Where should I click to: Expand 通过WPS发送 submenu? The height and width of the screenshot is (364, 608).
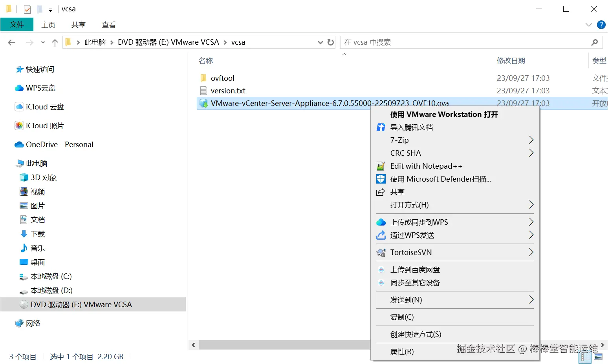click(455, 235)
